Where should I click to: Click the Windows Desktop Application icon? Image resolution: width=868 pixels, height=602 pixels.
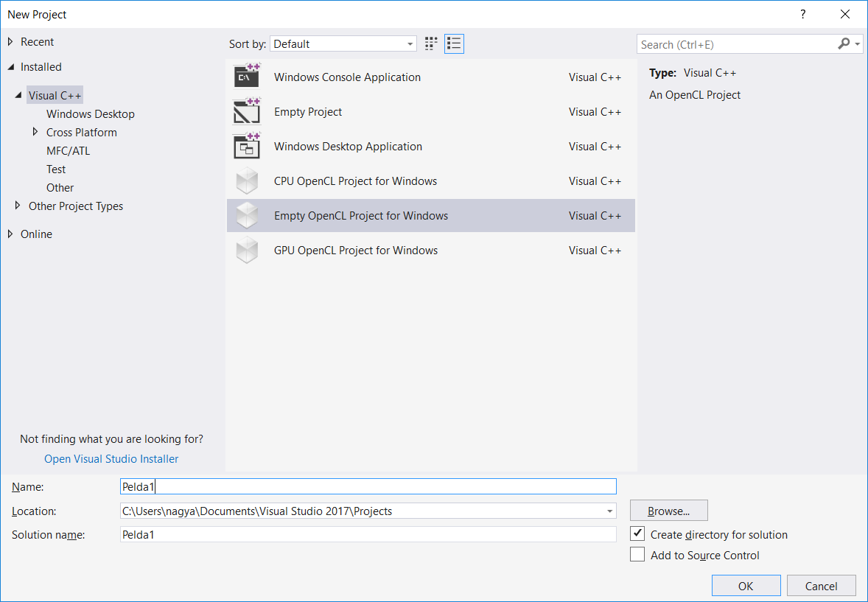247,147
